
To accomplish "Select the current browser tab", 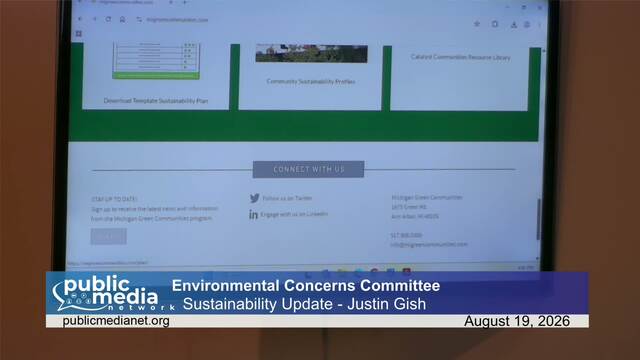I will pos(127,2).
